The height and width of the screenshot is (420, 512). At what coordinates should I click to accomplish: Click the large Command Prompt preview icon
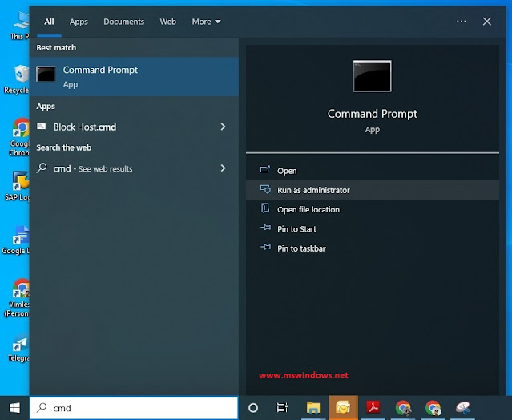373,76
